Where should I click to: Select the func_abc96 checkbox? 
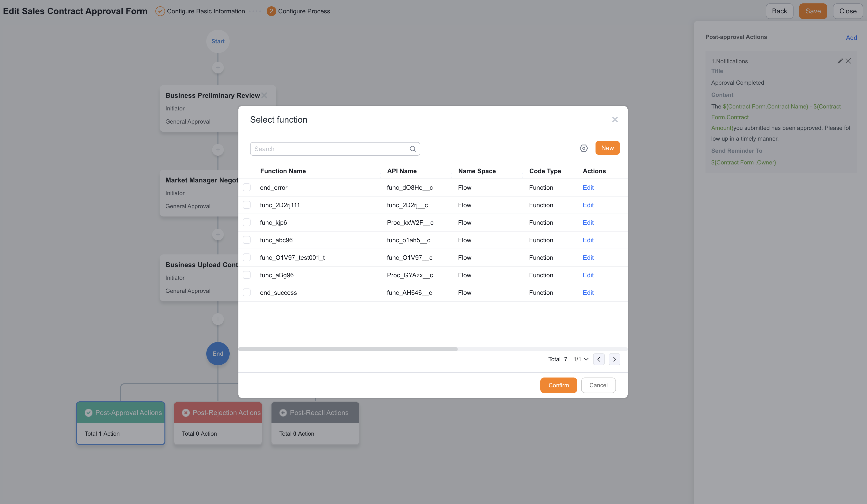pos(247,240)
